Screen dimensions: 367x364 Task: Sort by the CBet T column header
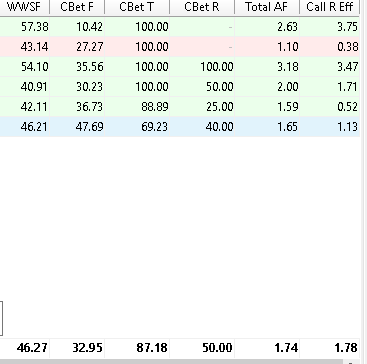pyautogui.click(x=137, y=7)
